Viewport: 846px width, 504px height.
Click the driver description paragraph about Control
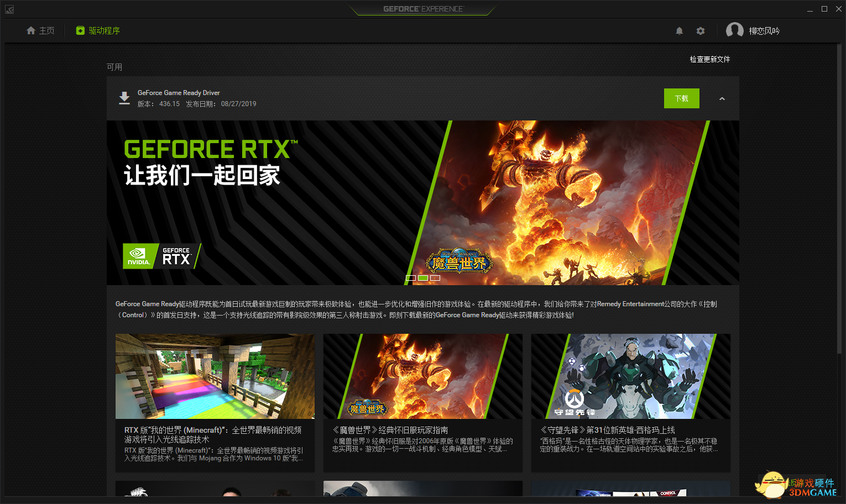point(416,309)
